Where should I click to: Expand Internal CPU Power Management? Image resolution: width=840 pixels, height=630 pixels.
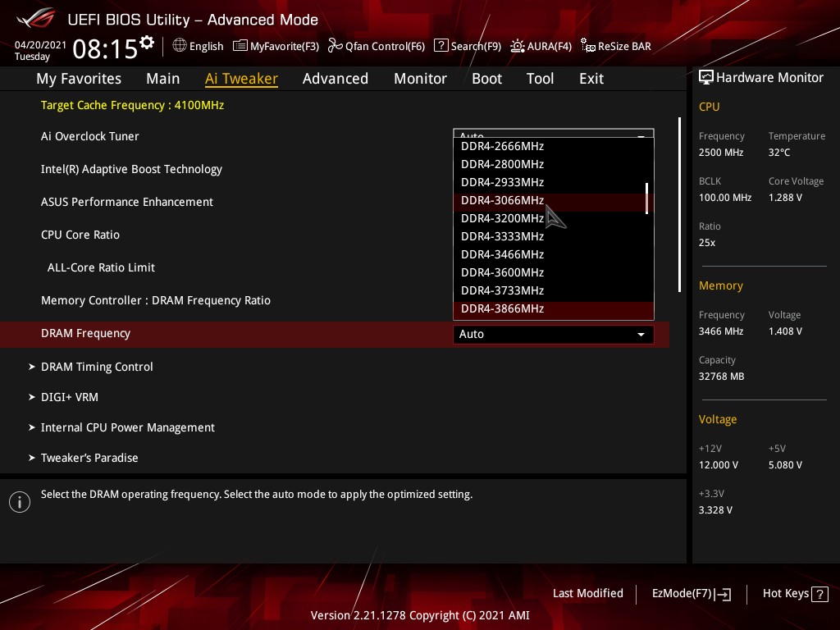pos(127,427)
